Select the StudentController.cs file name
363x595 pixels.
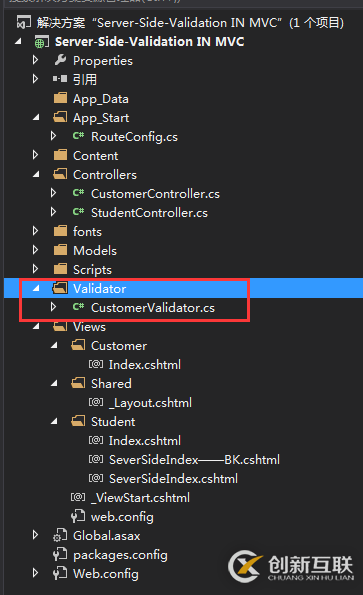pos(149,213)
